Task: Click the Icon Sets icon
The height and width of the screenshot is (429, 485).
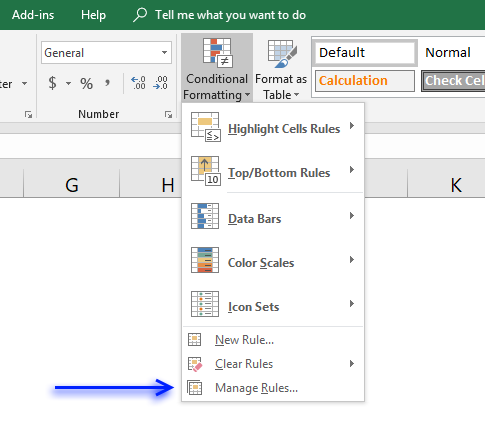Action: point(205,304)
